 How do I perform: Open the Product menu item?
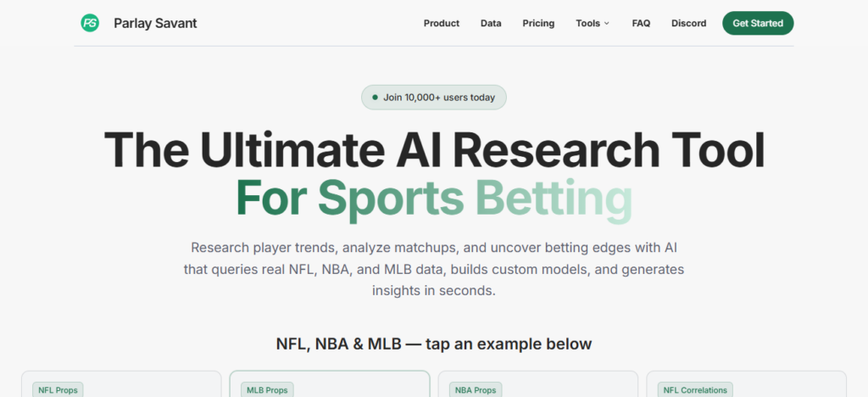tap(441, 23)
